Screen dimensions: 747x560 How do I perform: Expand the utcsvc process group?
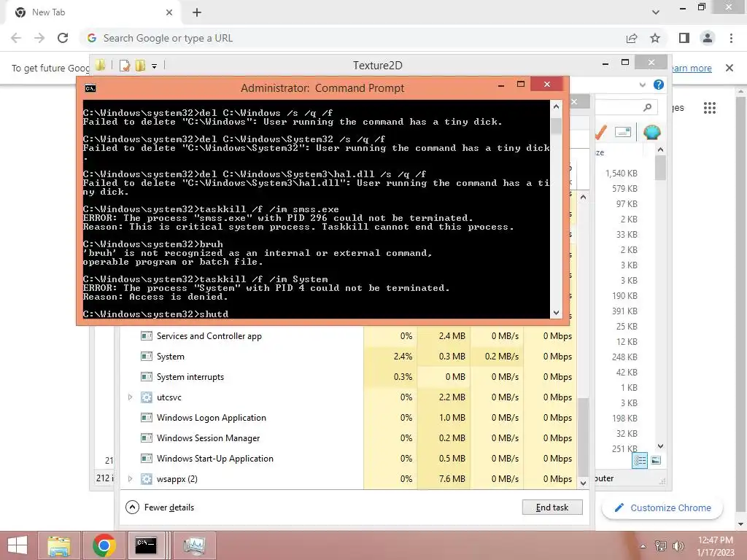coord(130,397)
